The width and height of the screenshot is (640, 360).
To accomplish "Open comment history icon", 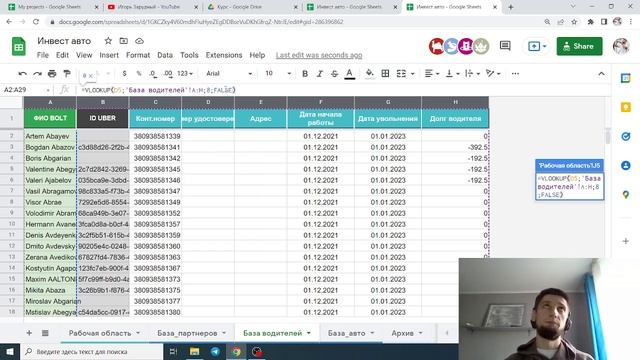I will [x=505, y=46].
